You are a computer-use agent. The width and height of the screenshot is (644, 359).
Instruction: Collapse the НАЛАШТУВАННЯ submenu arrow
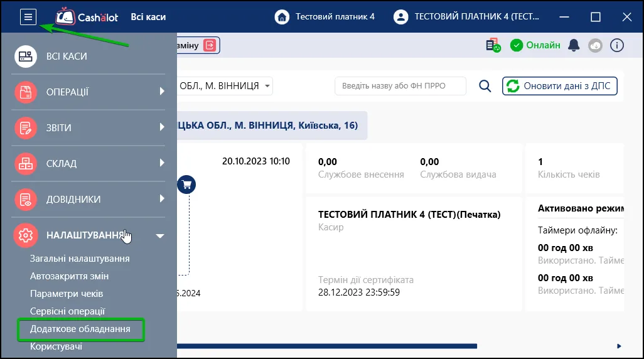tap(160, 236)
